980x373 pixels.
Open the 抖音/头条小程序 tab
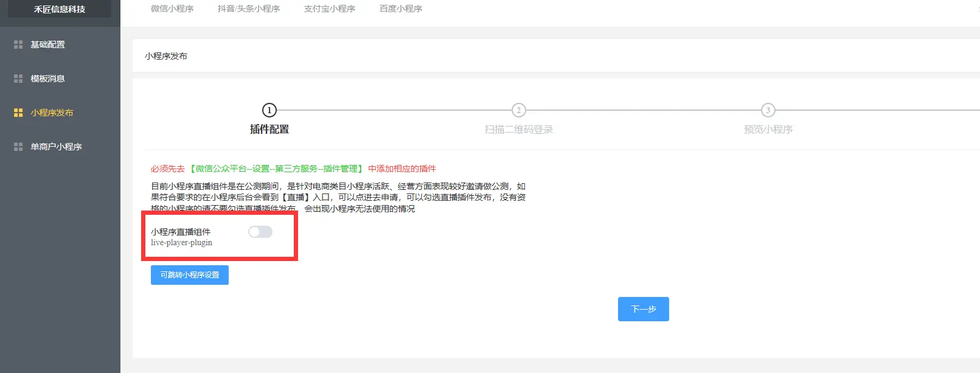click(249, 9)
